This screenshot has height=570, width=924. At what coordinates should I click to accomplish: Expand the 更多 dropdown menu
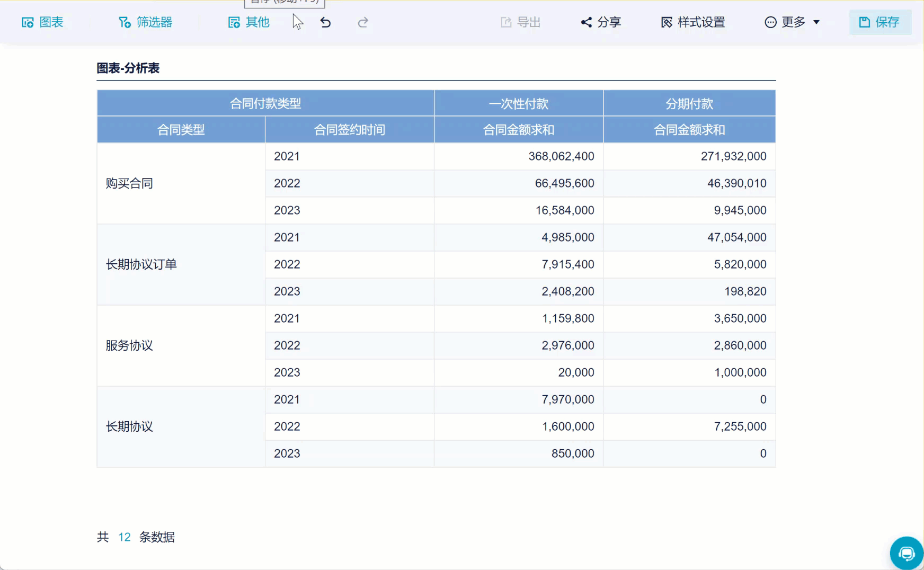click(x=792, y=22)
